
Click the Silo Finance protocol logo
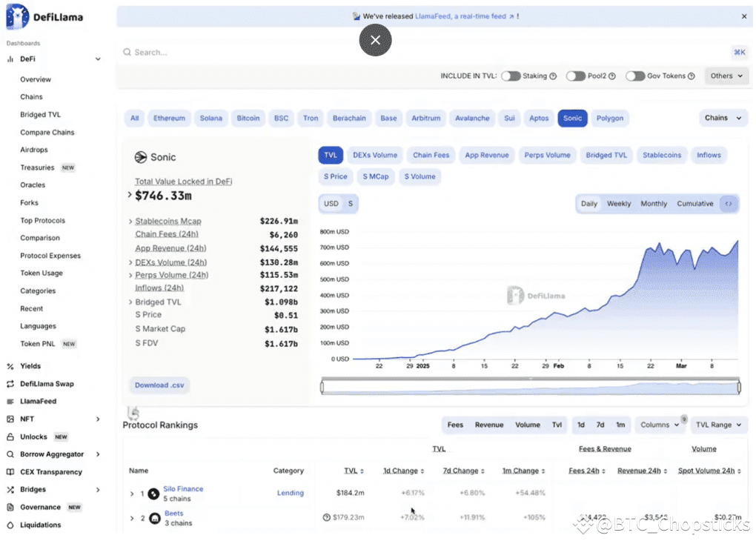tap(154, 494)
